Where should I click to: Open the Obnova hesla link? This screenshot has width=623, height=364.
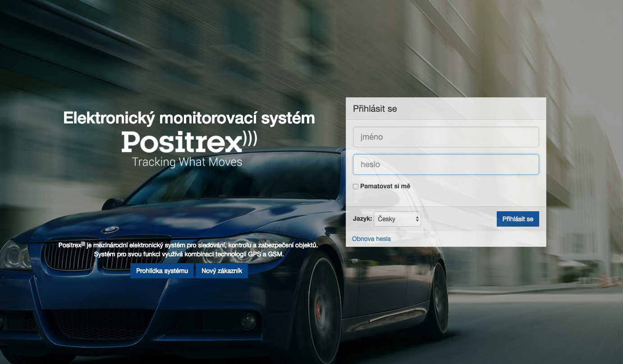pyautogui.click(x=371, y=239)
